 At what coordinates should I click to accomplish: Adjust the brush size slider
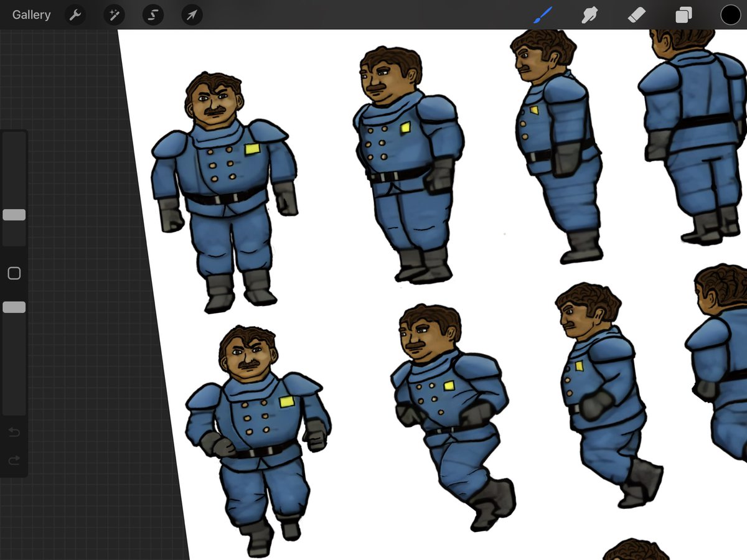[x=14, y=215]
